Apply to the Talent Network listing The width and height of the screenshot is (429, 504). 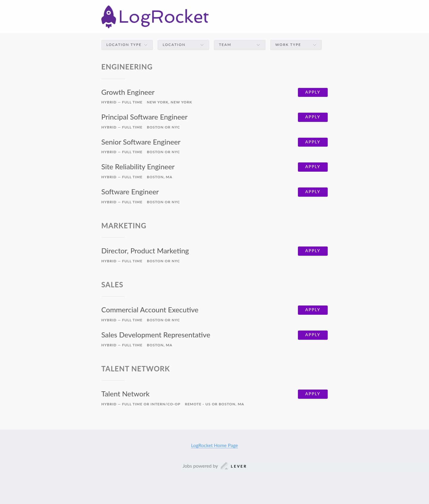click(313, 394)
